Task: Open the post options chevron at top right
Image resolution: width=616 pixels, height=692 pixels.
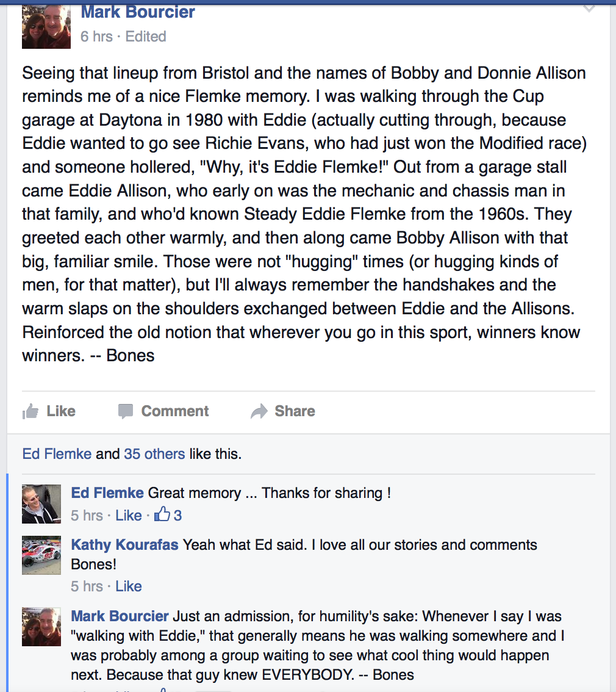Action: click(x=589, y=8)
